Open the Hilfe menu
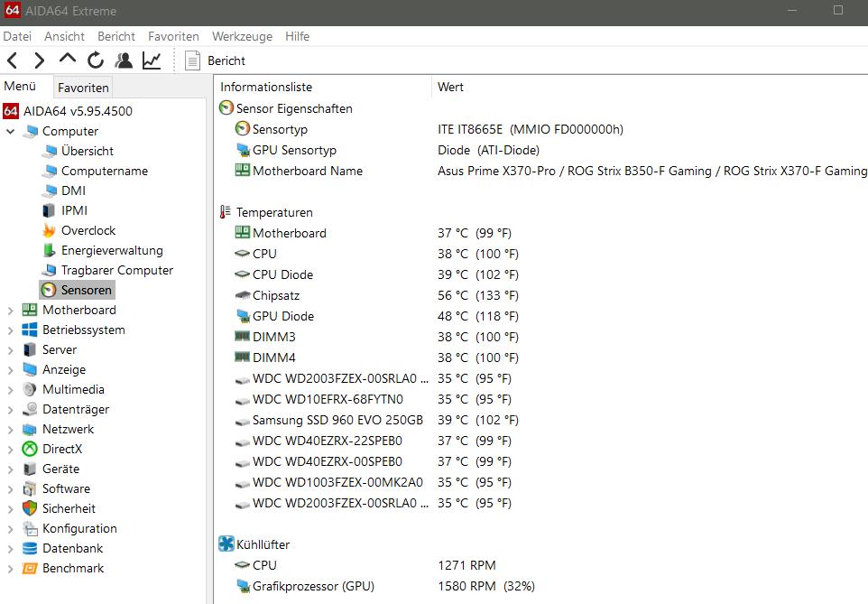The width and height of the screenshot is (868, 604). 297,37
